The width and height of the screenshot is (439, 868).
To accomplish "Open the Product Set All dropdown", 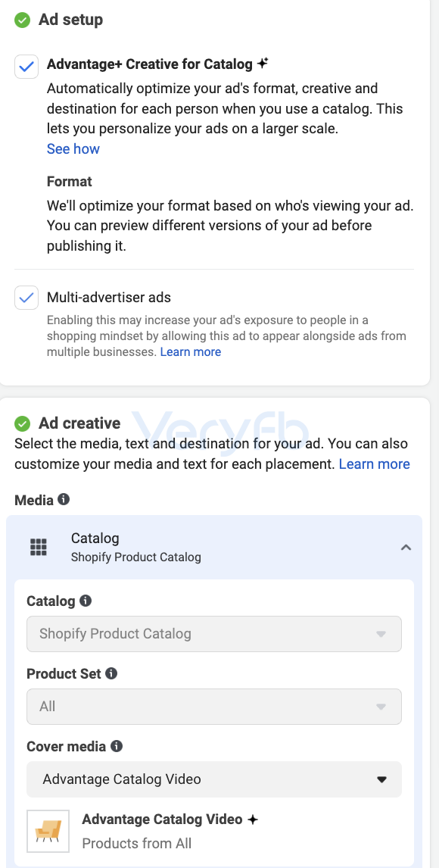I will [214, 707].
